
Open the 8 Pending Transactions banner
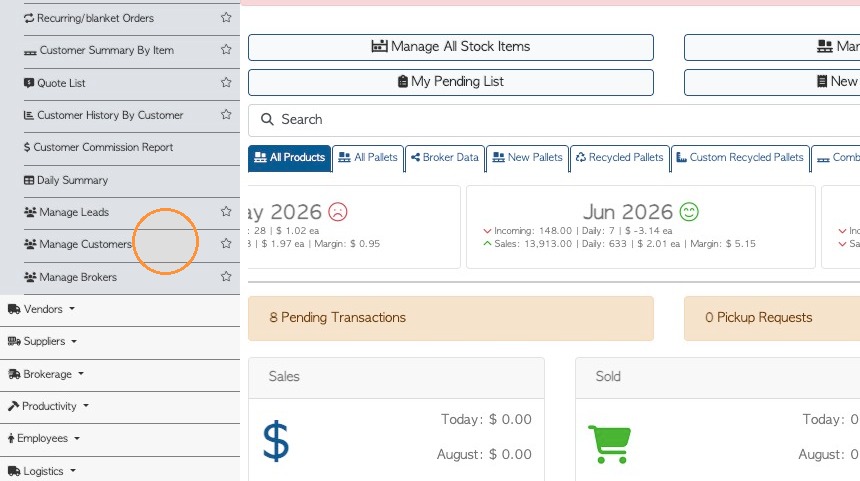click(x=451, y=318)
